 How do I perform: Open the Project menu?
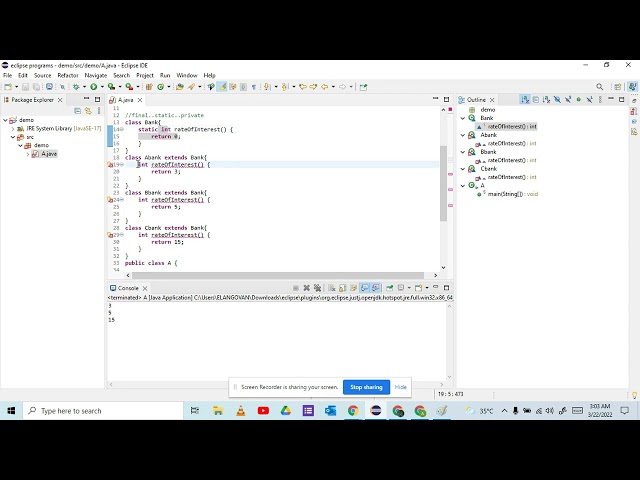point(145,76)
